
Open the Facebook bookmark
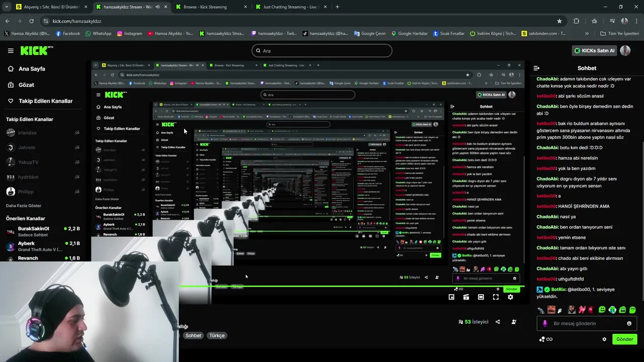click(68, 34)
